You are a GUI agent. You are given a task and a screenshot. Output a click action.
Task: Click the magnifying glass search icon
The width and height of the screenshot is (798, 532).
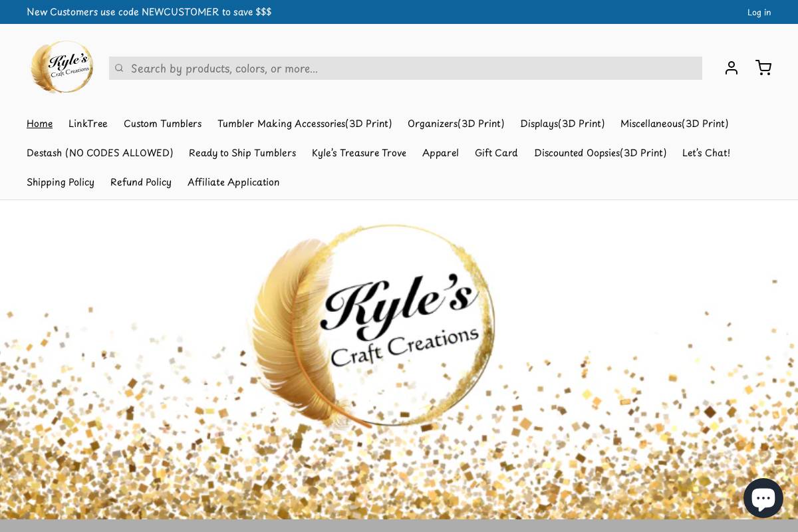(119, 68)
